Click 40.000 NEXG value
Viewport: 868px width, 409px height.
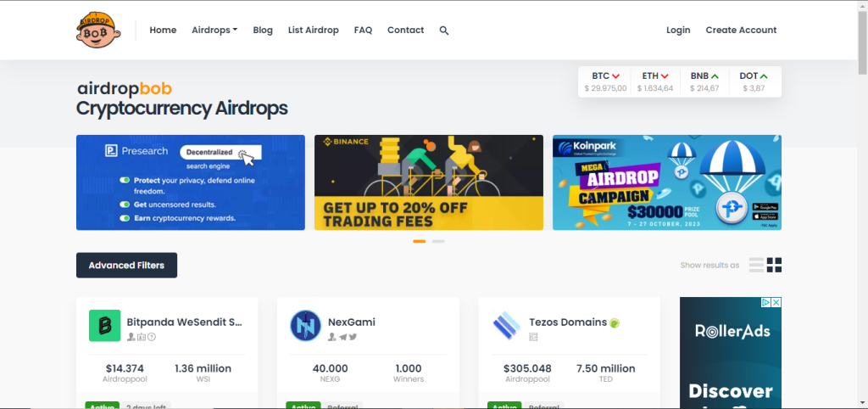tap(331, 368)
